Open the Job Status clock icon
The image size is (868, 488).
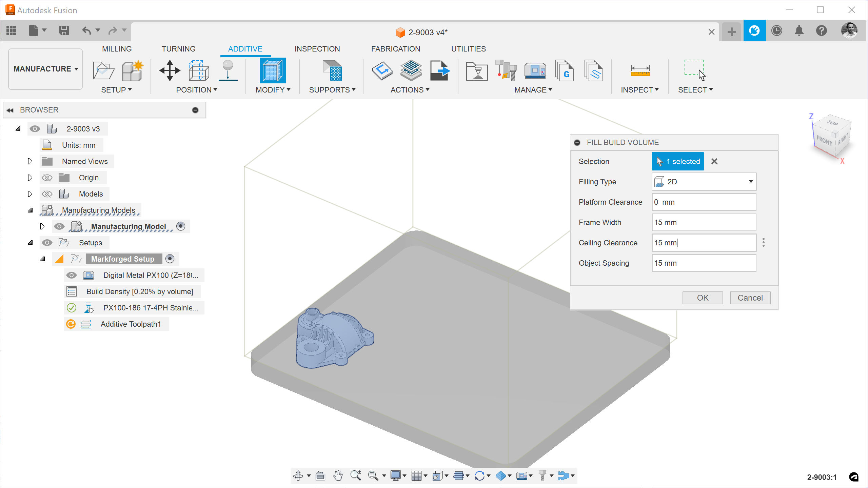(776, 31)
